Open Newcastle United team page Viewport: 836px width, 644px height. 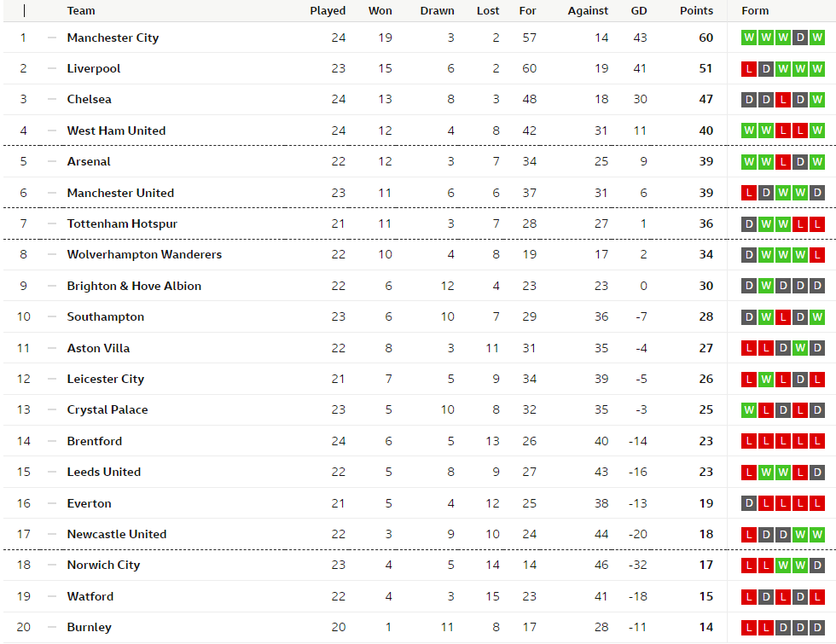coord(117,534)
